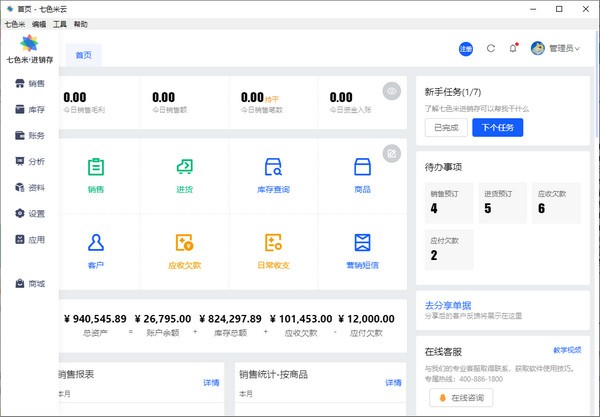Screen dimensions: 600x417
Task: Click the 销售 shortcut icon in the grid
Action: (96, 167)
